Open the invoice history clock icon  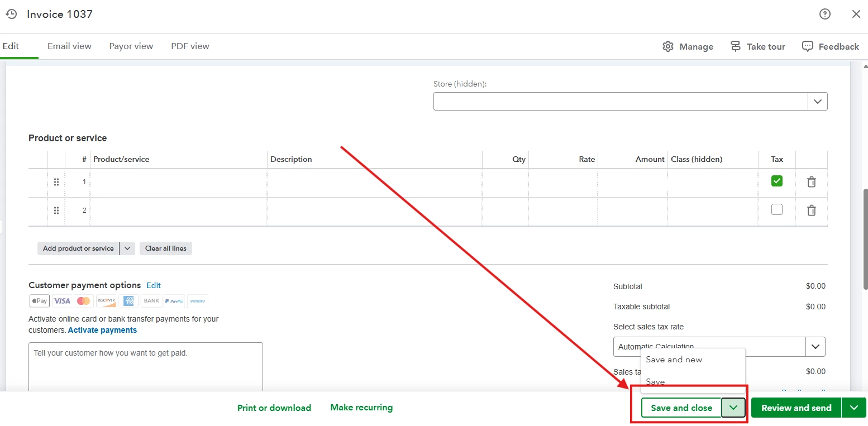(x=11, y=15)
